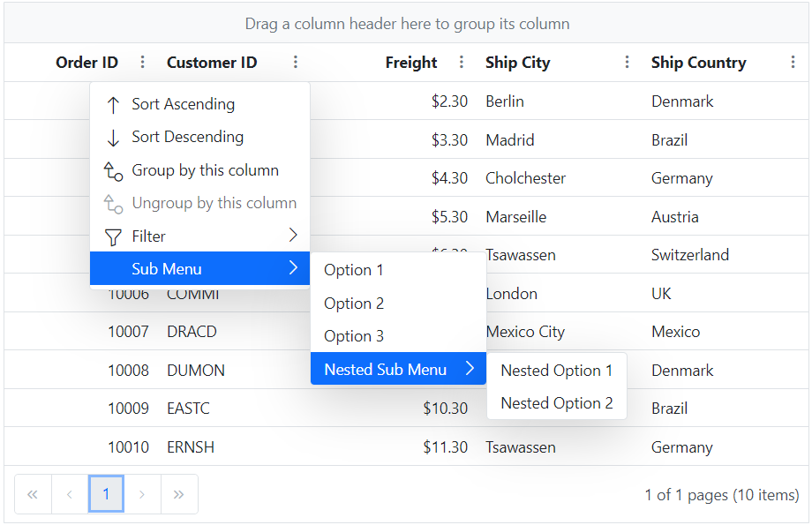Click the $10.30 freight cell
The width and height of the screenshot is (812, 525).
[x=446, y=408]
